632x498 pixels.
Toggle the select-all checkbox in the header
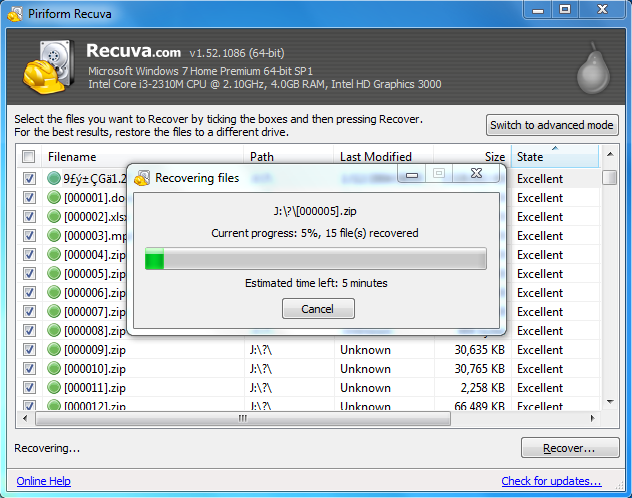(x=29, y=156)
